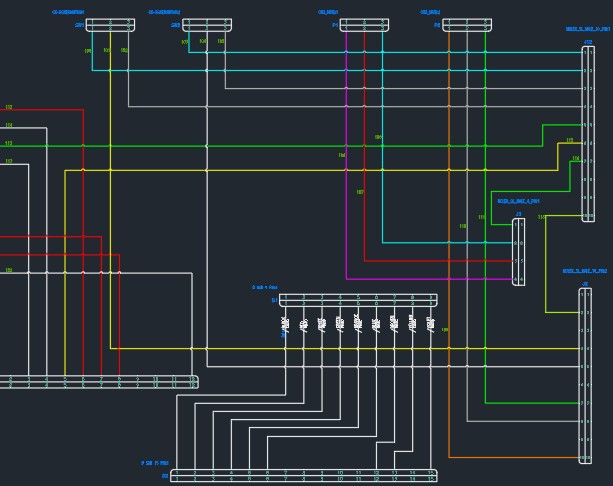
Task: Select the second three-pin connector from left
Action: pos(207,25)
